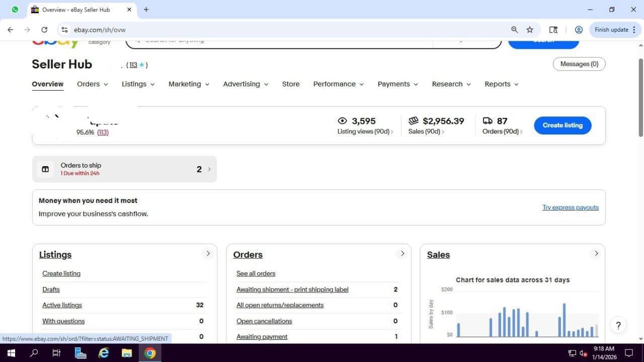Select Store in the navigation menu
This screenshot has height=362, width=644.
click(x=291, y=84)
